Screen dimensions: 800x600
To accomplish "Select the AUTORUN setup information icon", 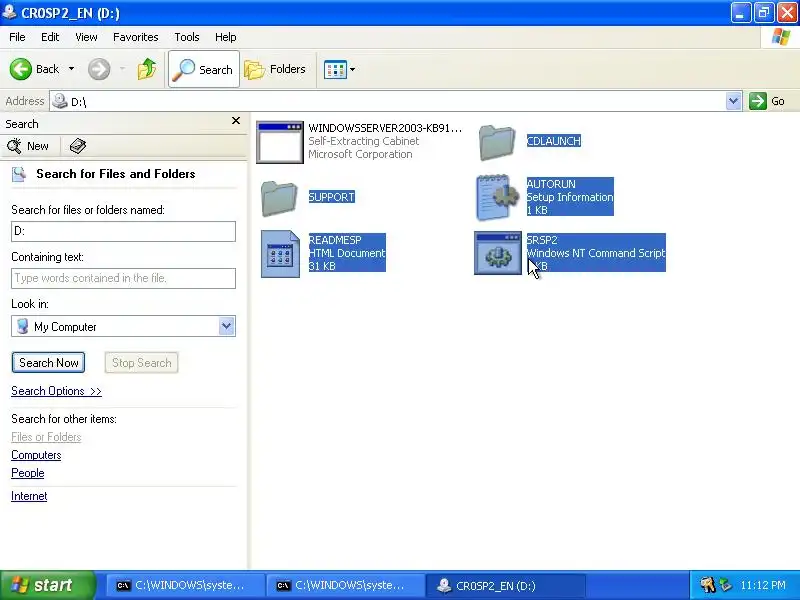I will 497,197.
